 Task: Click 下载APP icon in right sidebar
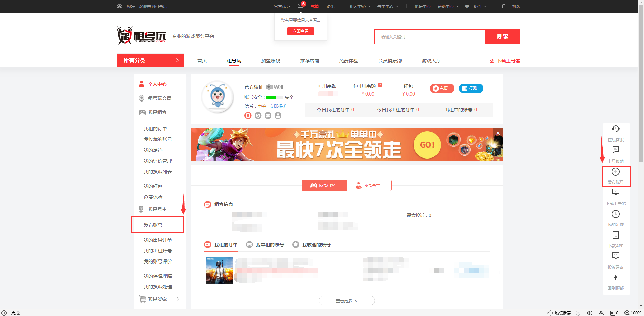616,235
